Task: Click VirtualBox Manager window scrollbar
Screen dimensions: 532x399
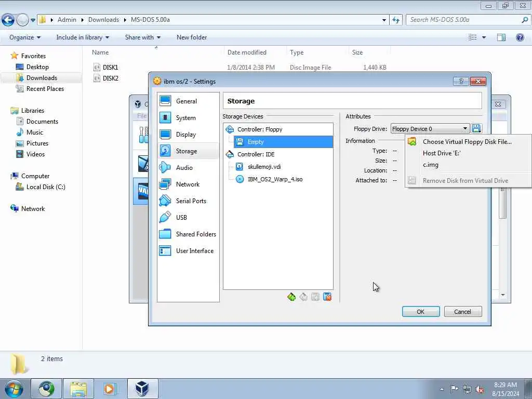Action: click(503, 204)
